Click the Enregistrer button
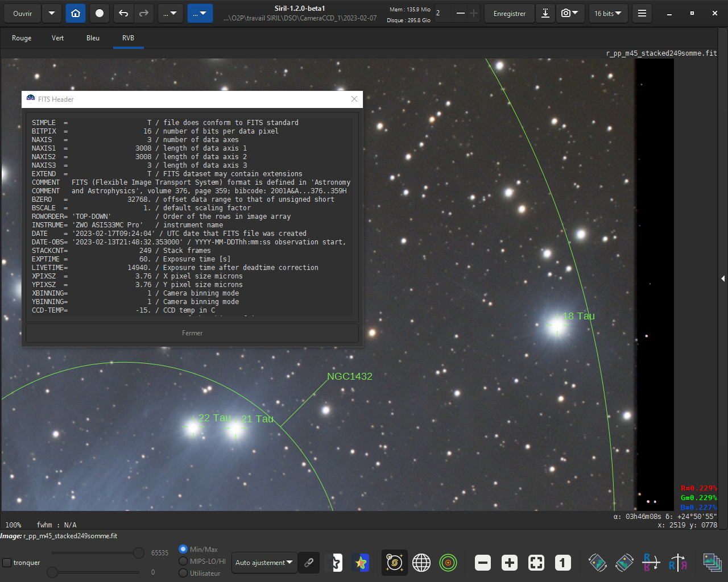 tap(510, 13)
